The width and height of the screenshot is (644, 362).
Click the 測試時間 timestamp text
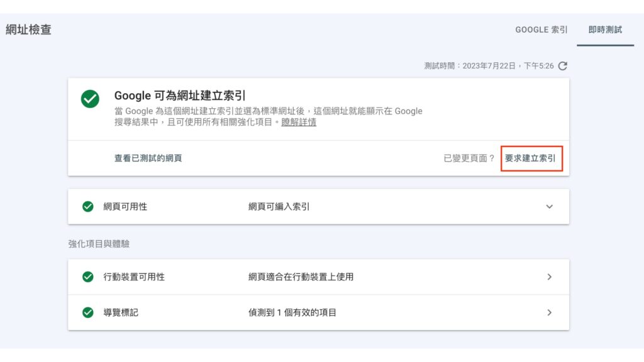(x=489, y=65)
